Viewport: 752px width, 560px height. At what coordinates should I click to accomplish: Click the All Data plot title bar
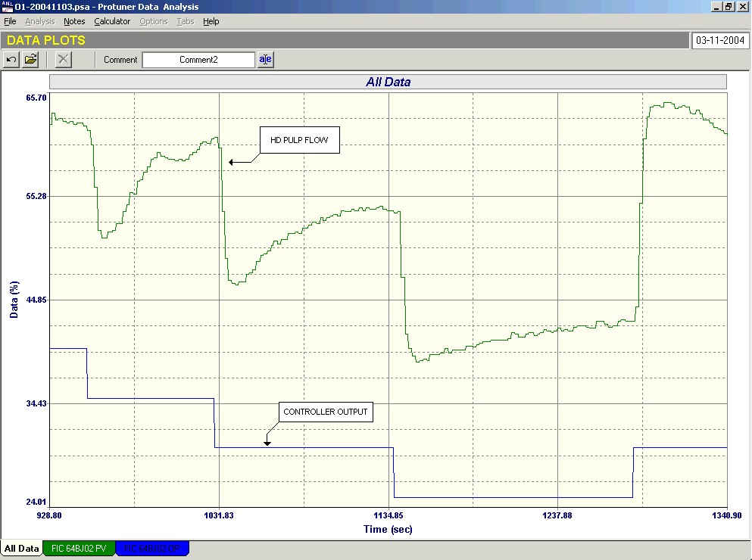[388, 82]
